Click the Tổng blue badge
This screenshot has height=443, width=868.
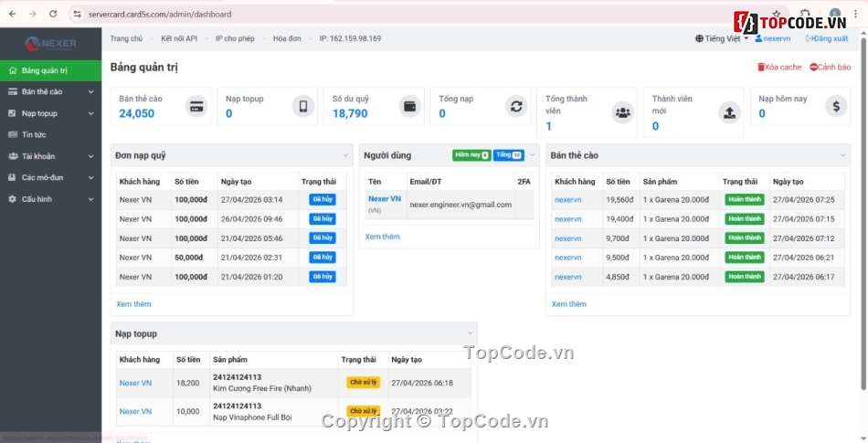(509, 155)
